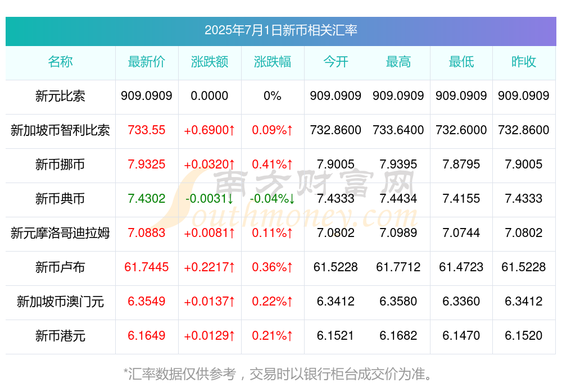Select the 昨收 column header
The height and width of the screenshot is (392, 562).
click(x=524, y=62)
